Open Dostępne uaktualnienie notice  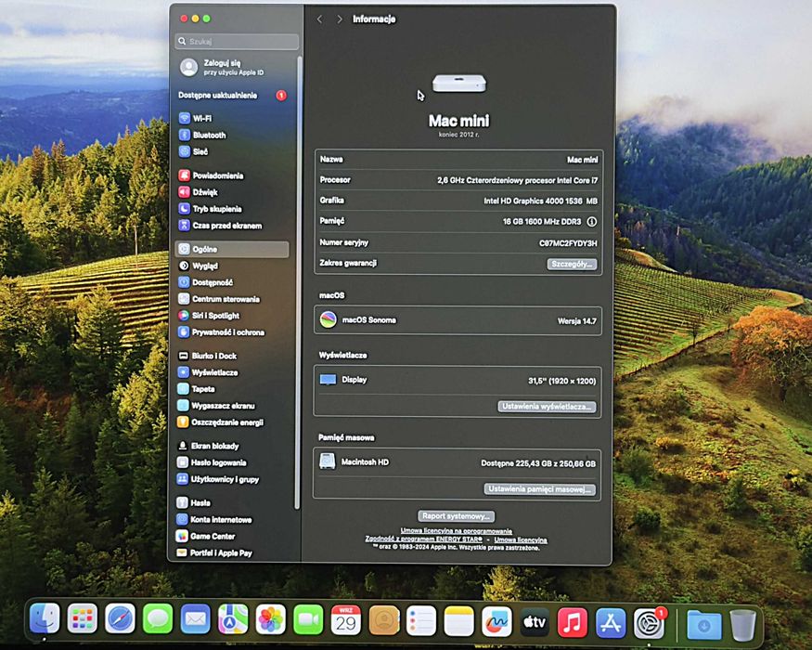(x=233, y=96)
